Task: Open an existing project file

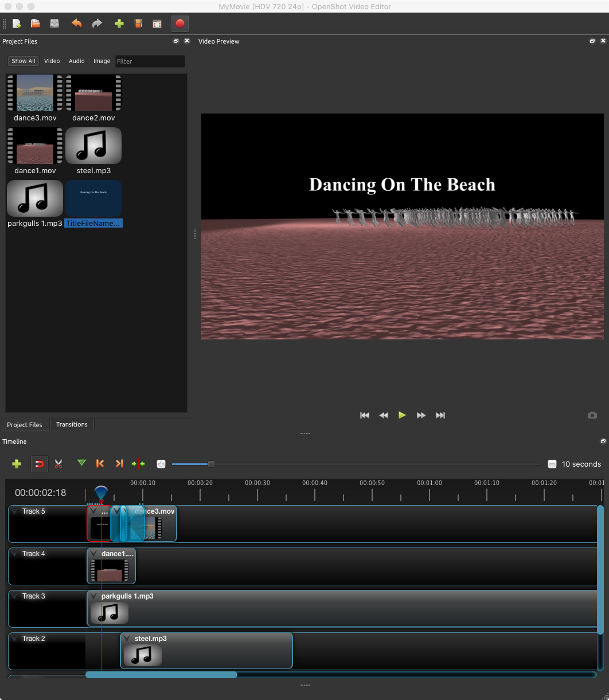Action: click(x=36, y=24)
